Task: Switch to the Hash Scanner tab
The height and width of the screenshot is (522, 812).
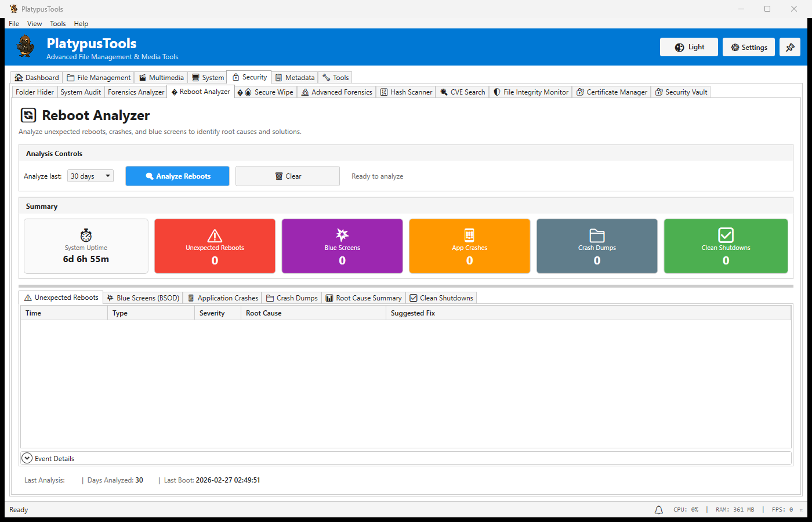Action: 406,92
